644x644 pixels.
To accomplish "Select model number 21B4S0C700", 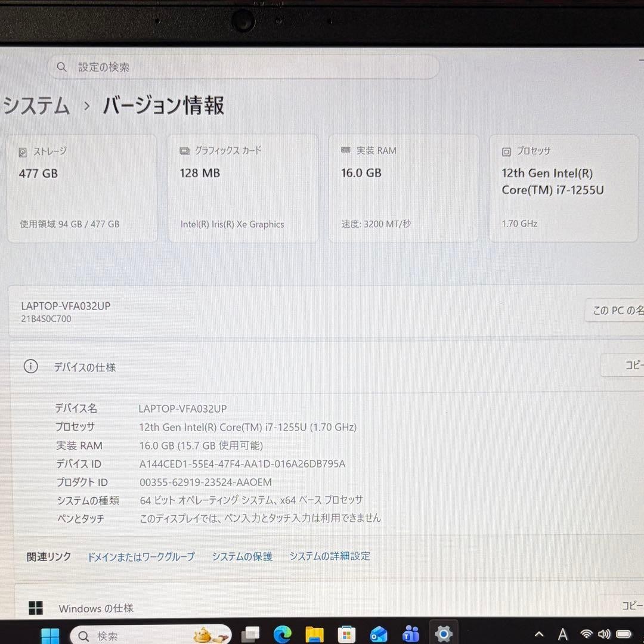I will pyautogui.click(x=46, y=318).
